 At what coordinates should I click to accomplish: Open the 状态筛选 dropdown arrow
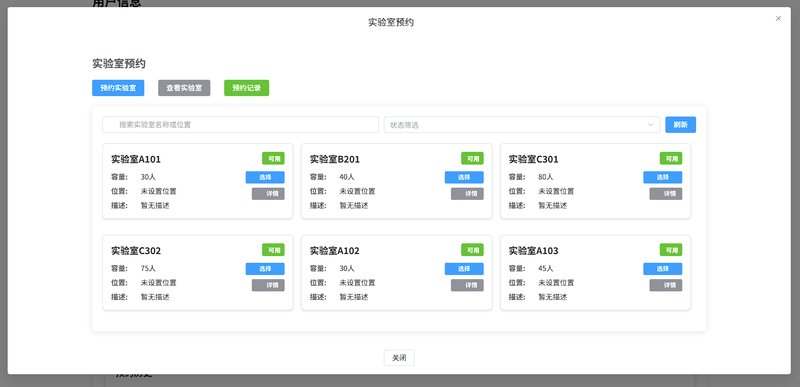coord(651,125)
